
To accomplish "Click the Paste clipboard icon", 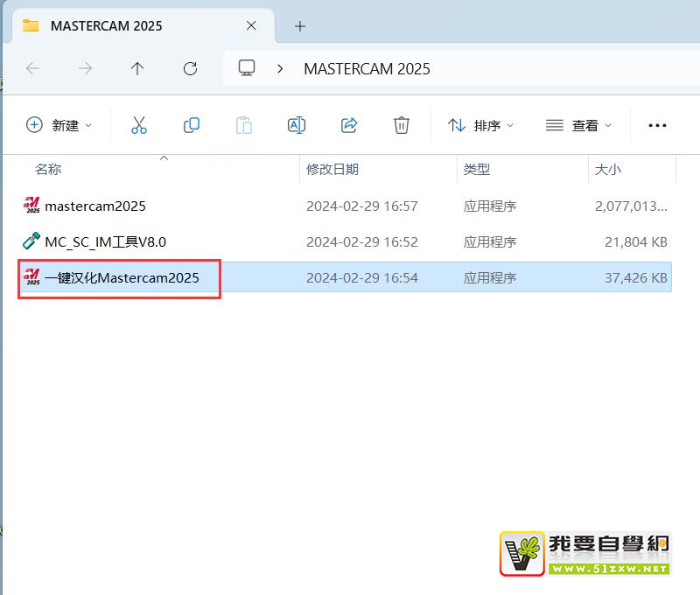I will (244, 125).
